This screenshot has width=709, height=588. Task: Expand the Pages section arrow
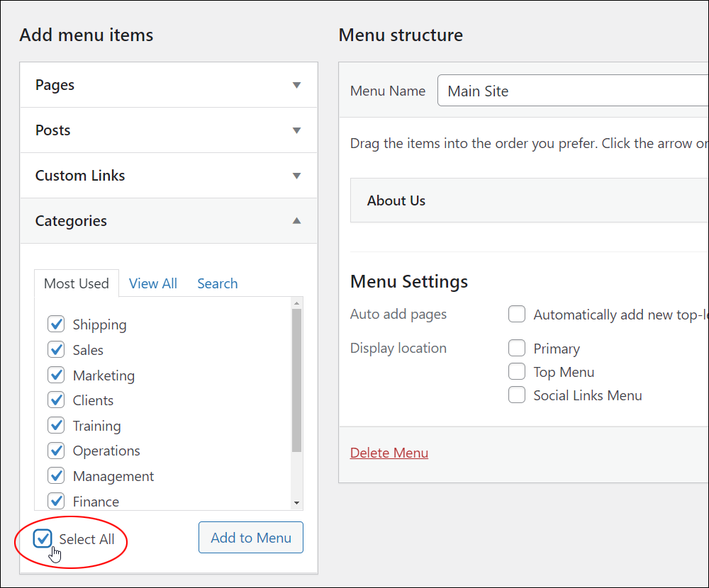(x=296, y=85)
